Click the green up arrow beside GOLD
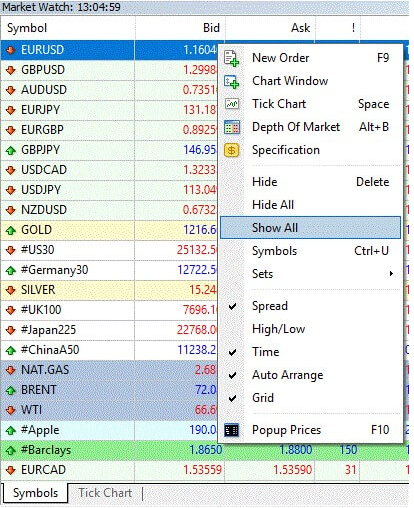 point(11,230)
